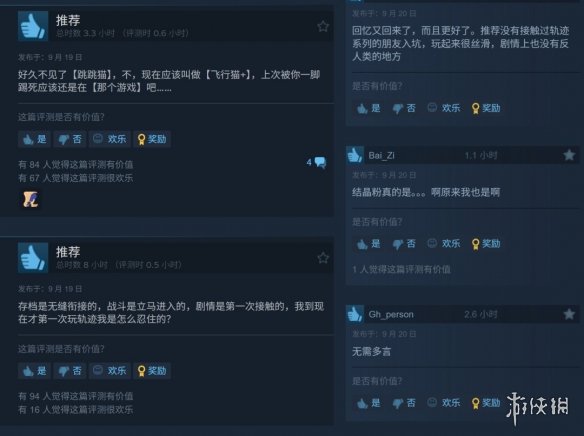Favorite Bai_Zi's review with the star
The image size is (584, 436).
coord(569,155)
